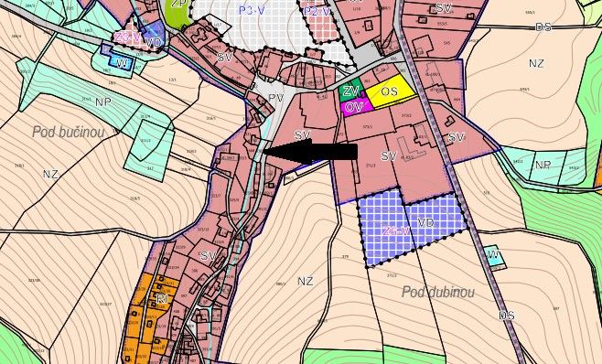Select the ZV label in dark green zone

[352, 91]
